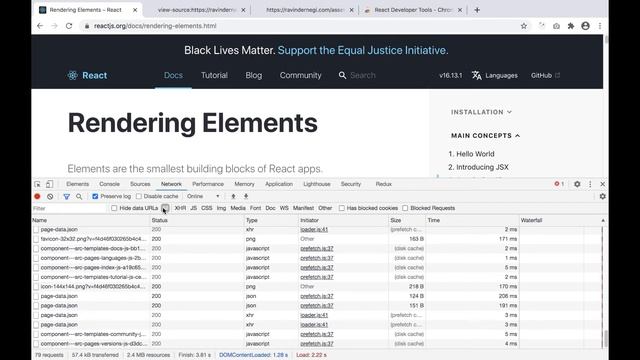The width and height of the screenshot is (640, 360).
Task: Filter requests by CSS type
Action: 207,208
